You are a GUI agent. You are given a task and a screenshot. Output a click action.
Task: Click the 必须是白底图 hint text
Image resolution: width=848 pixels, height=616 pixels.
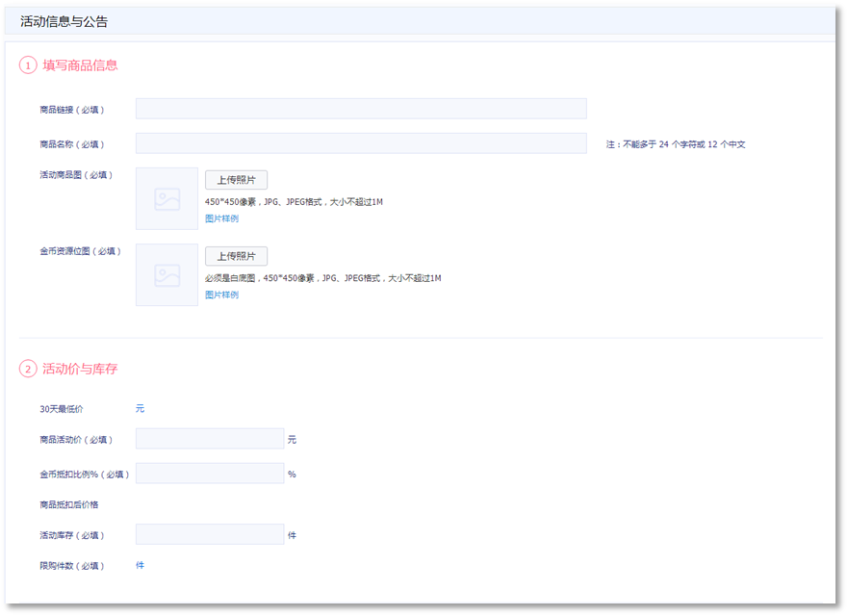322,278
